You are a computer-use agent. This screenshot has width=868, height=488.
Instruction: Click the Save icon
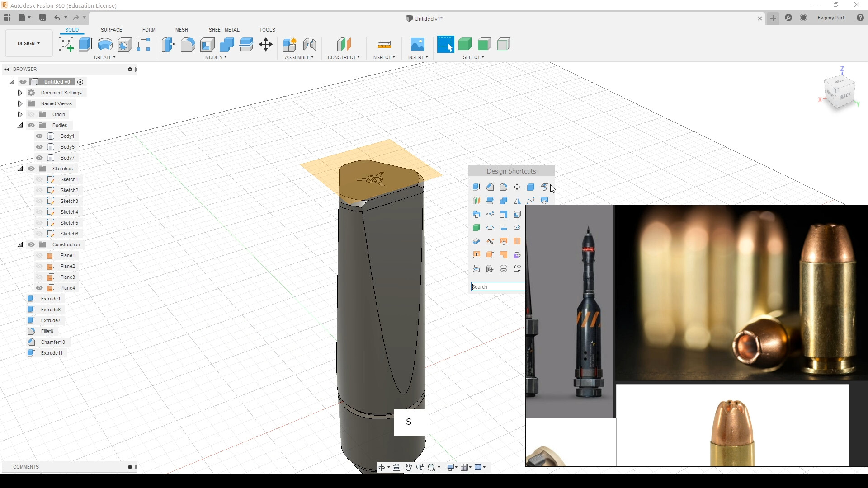tap(42, 18)
